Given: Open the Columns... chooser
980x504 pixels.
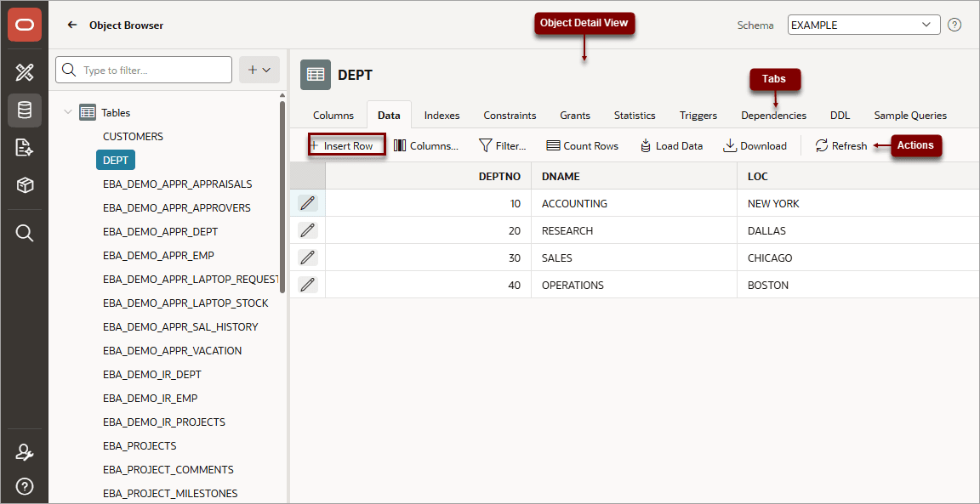Looking at the screenshot, I should [426, 145].
